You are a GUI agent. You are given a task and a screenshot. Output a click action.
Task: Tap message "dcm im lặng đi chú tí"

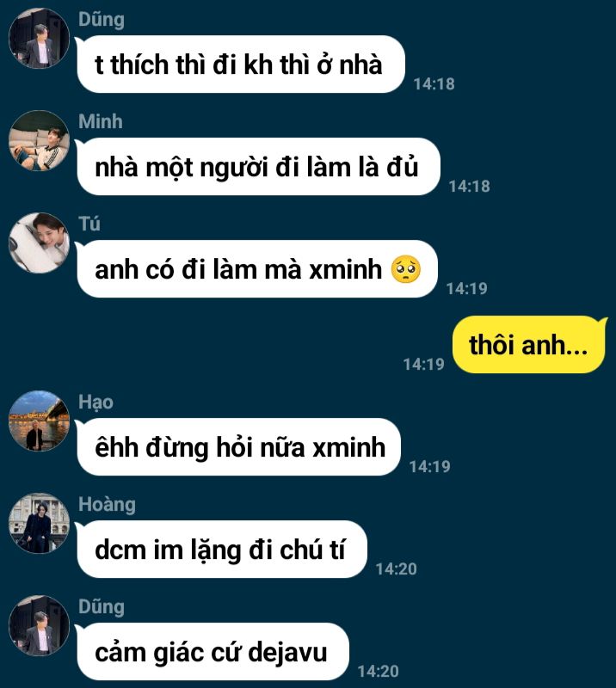pyautogui.click(x=221, y=549)
